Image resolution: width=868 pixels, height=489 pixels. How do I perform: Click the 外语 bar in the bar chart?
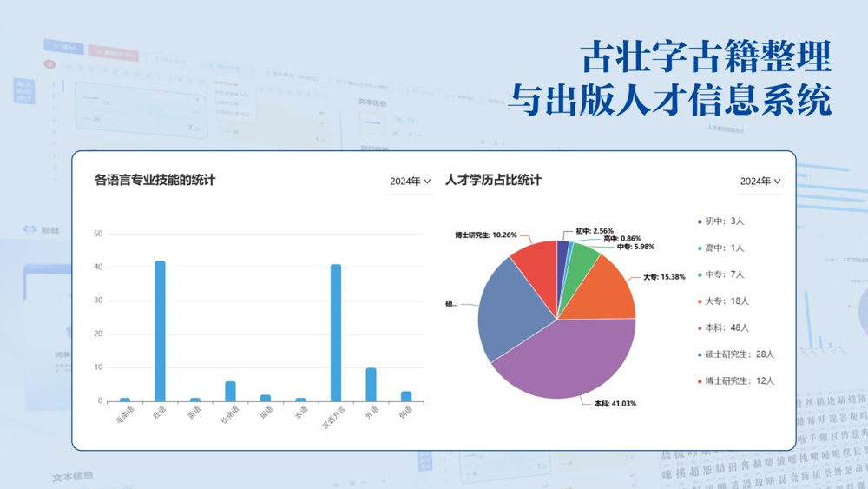click(x=371, y=384)
